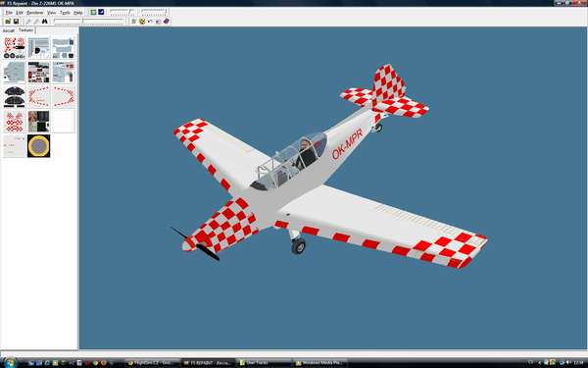Click the open folder toolbar icon
588x368 pixels.
8,22
